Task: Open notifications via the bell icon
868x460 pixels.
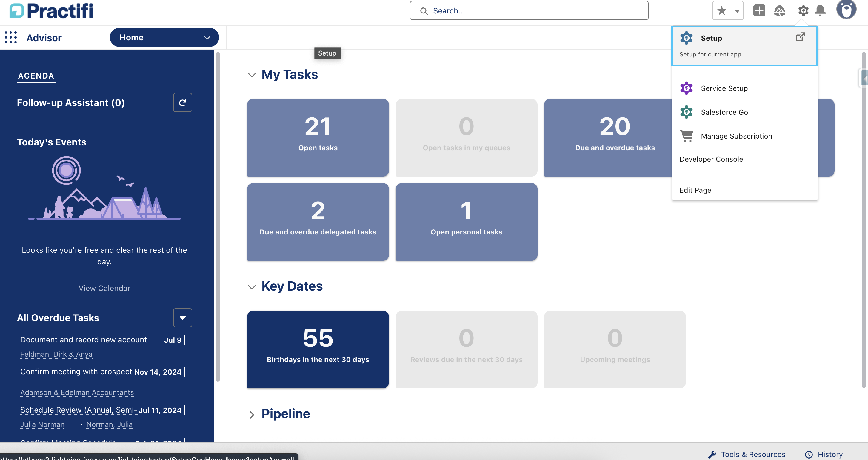Action: tap(820, 10)
